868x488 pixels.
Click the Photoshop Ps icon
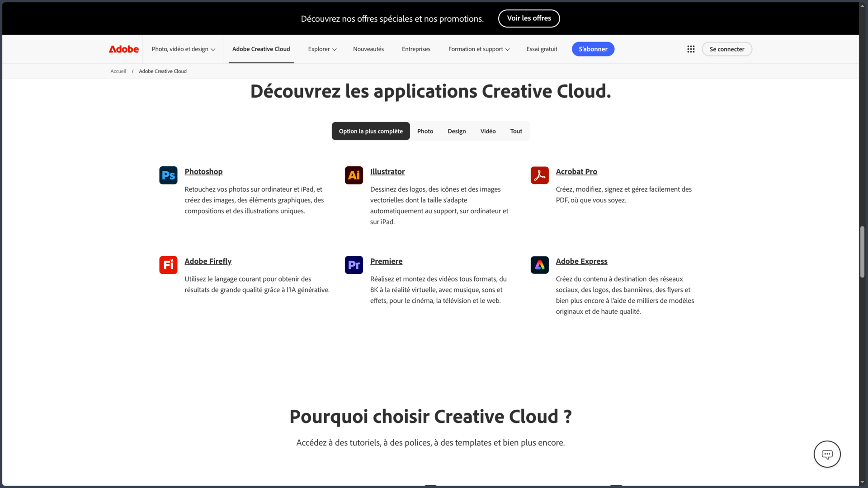[x=168, y=175]
